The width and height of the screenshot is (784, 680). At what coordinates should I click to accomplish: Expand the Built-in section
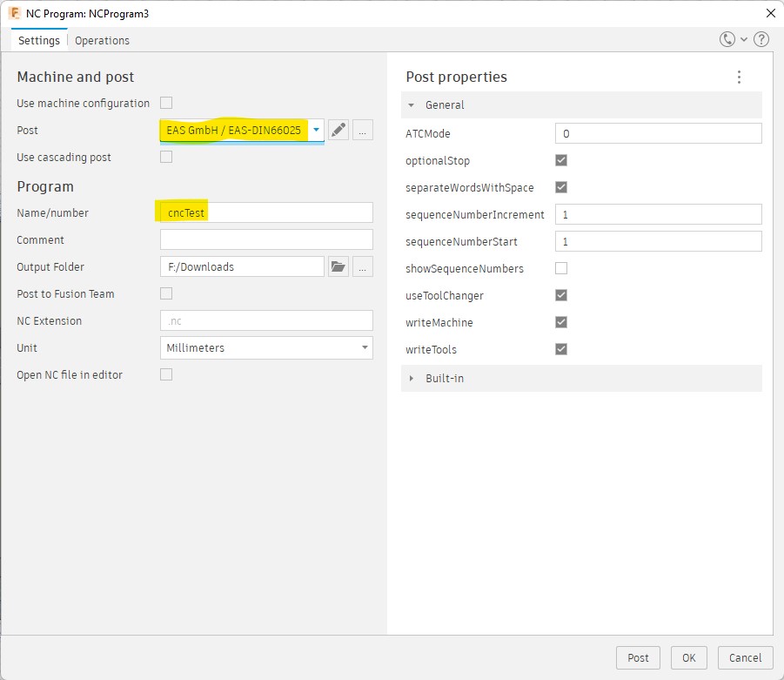point(412,379)
